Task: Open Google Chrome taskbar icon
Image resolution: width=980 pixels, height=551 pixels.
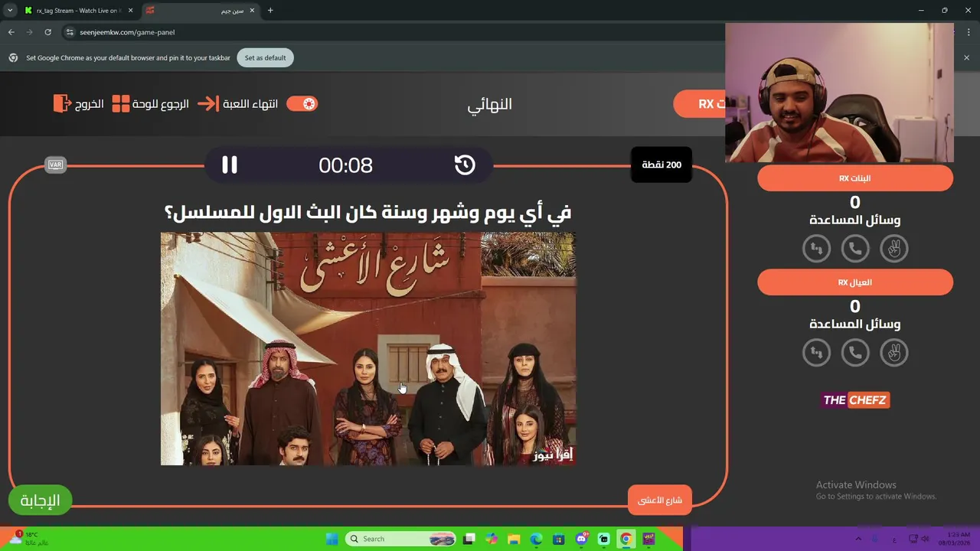Action: (x=626, y=539)
